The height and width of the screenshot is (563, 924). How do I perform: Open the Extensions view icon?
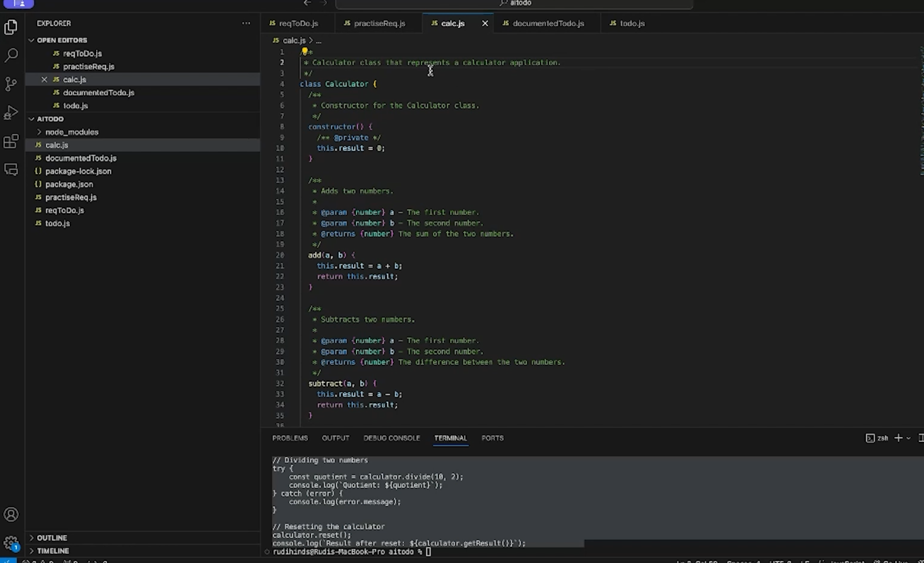[x=11, y=141]
